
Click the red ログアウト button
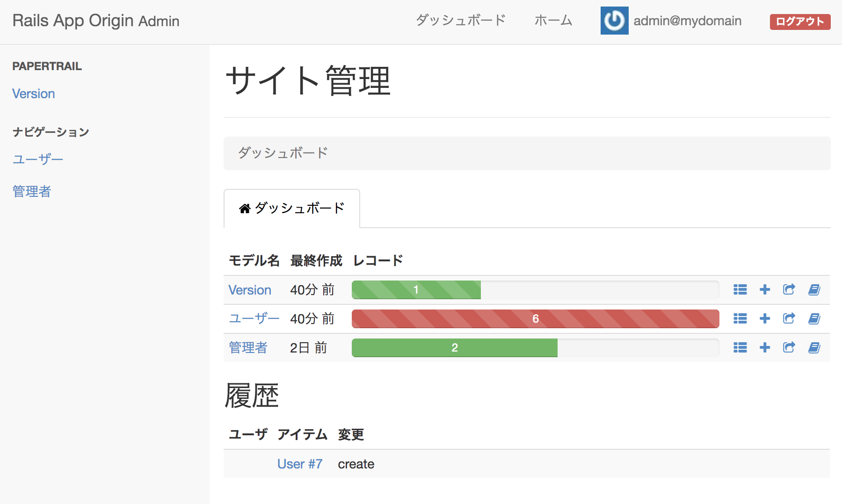[800, 22]
